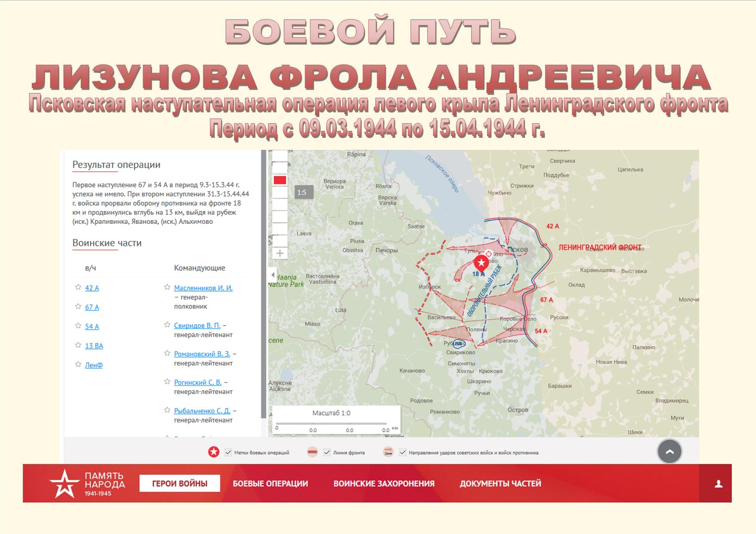Star commander Рогинский С. В.
The height and width of the screenshot is (534, 756).
167,382
